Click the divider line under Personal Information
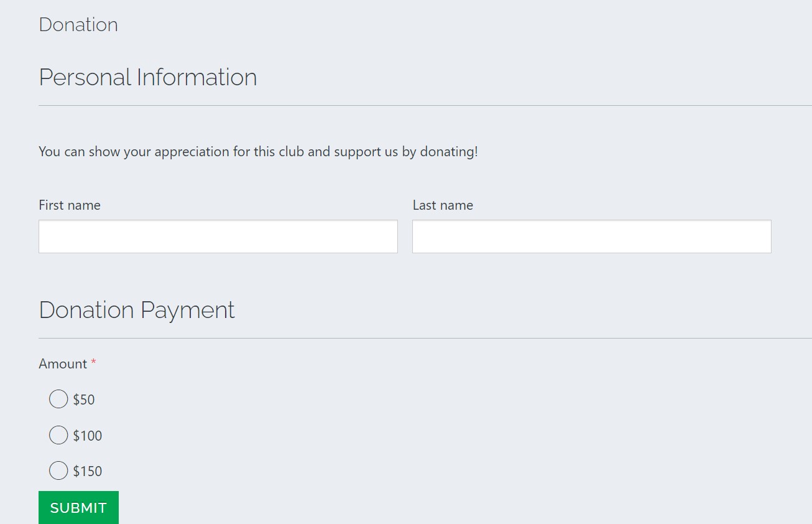 click(x=425, y=106)
